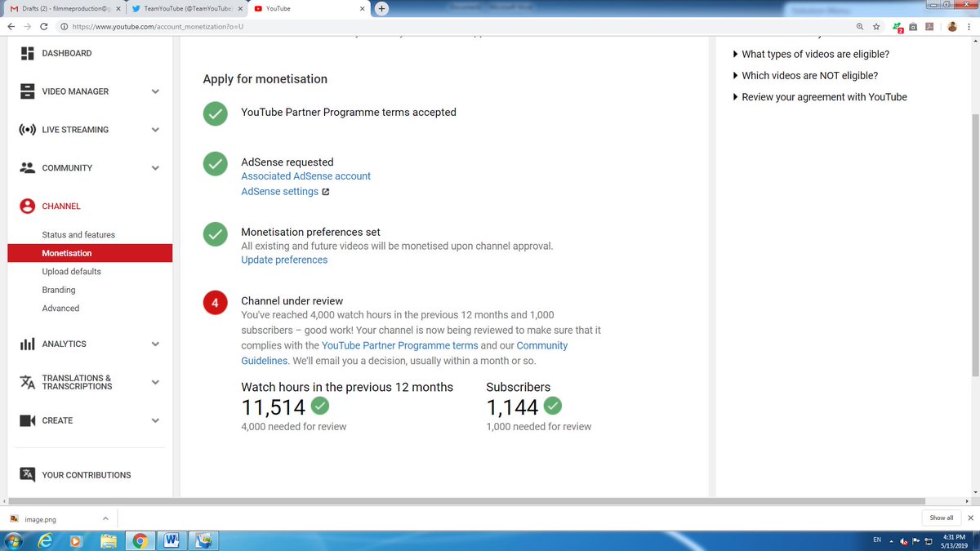Viewport: 980px width, 551px height.
Task: Expand the Community section chevron
Action: coord(155,168)
